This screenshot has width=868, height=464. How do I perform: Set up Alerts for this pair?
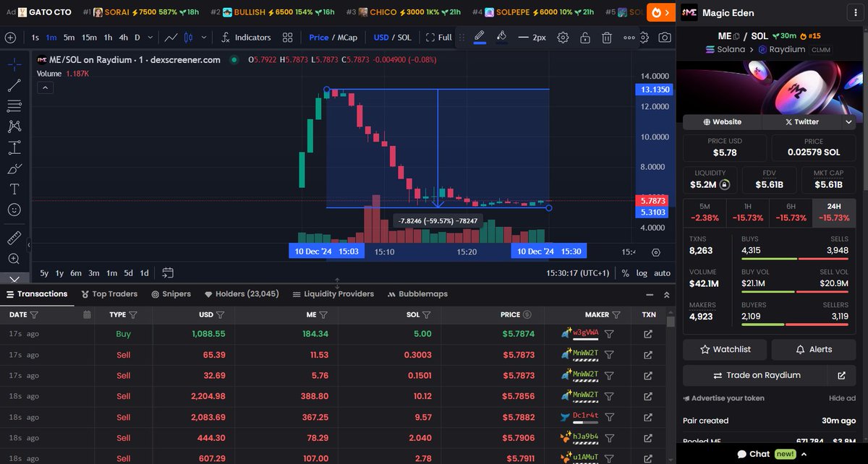[814, 349]
